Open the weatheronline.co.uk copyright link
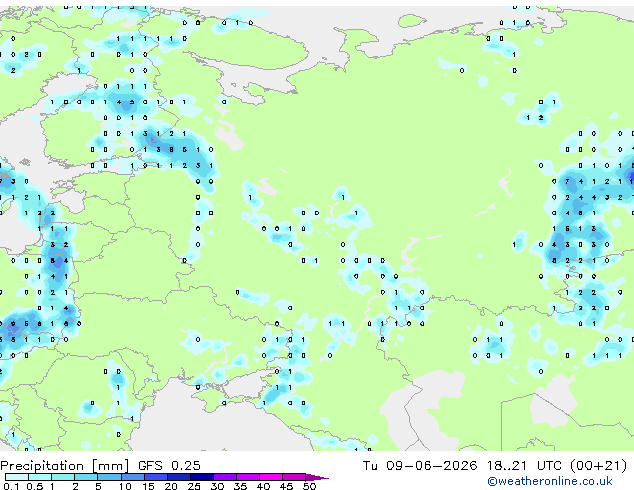The image size is (634, 490). (x=550, y=481)
